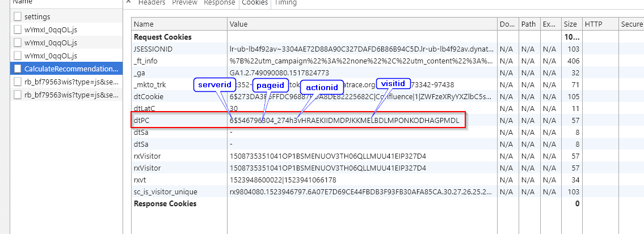Sort cookies by the Value column
644x234 pixels.
pos(362,24)
